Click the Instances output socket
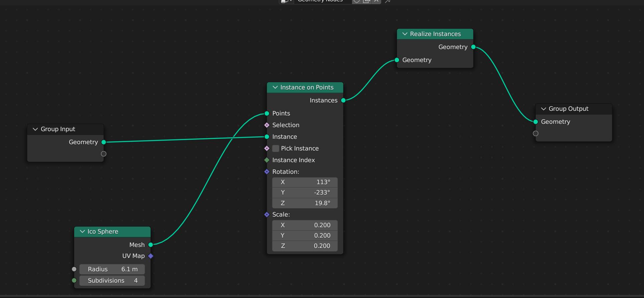Image resolution: width=644 pixels, height=298 pixels. coord(343,100)
